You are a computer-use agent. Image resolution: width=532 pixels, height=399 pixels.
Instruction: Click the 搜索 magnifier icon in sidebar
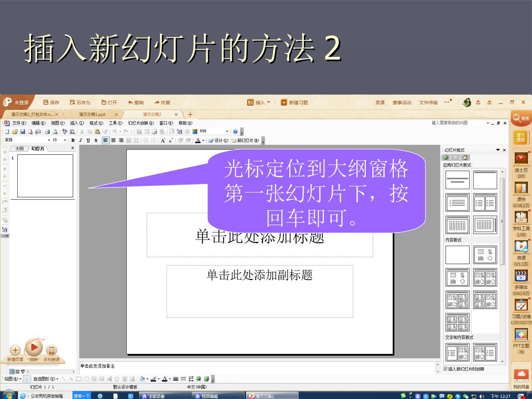coord(521,118)
